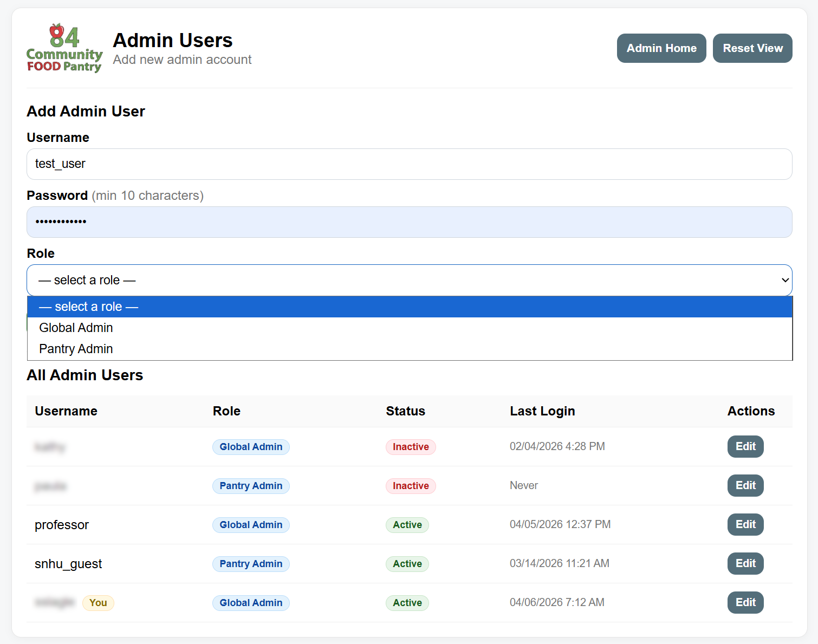
Task: Click Inactive status with Never login
Action: coord(411,486)
